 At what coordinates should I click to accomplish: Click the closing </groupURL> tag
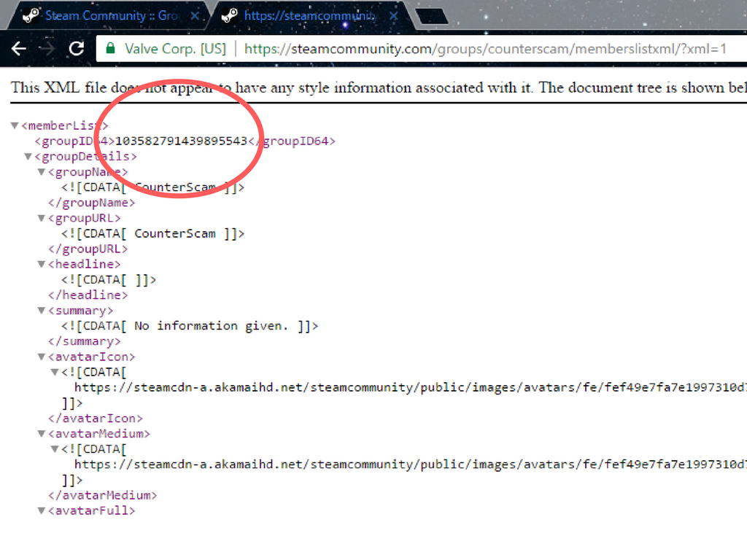coord(88,249)
